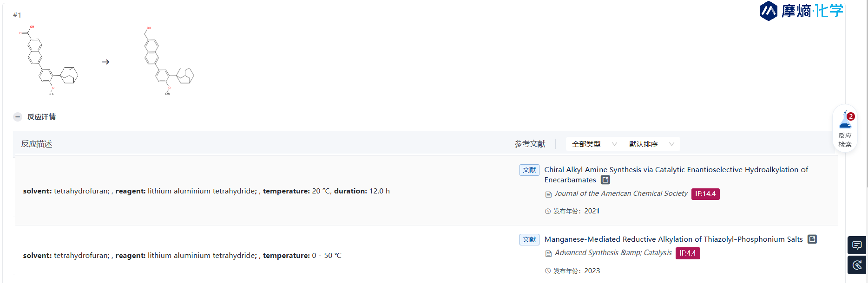Click the clock icon beside 发布年份 2021
This screenshot has width=868, height=283.
coord(548,211)
